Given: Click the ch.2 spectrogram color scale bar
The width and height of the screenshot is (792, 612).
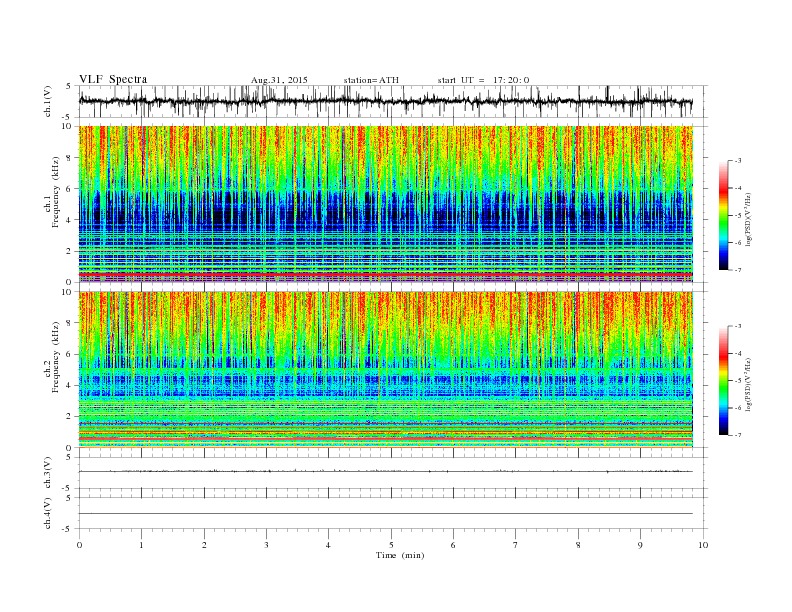Looking at the screenshot, I should [723, 380].
